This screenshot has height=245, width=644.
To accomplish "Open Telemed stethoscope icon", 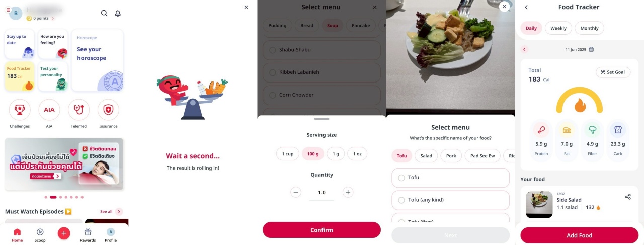I will click(x=78, y=110).
